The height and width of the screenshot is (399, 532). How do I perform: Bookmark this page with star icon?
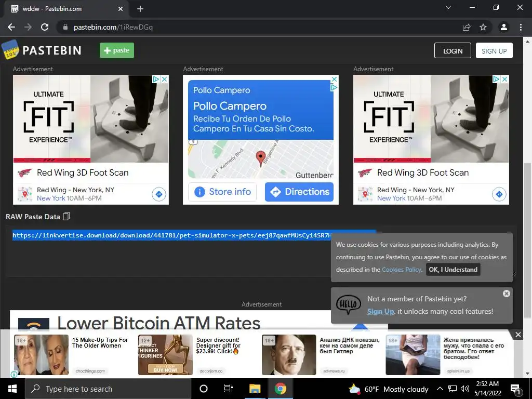click(483, 27)
